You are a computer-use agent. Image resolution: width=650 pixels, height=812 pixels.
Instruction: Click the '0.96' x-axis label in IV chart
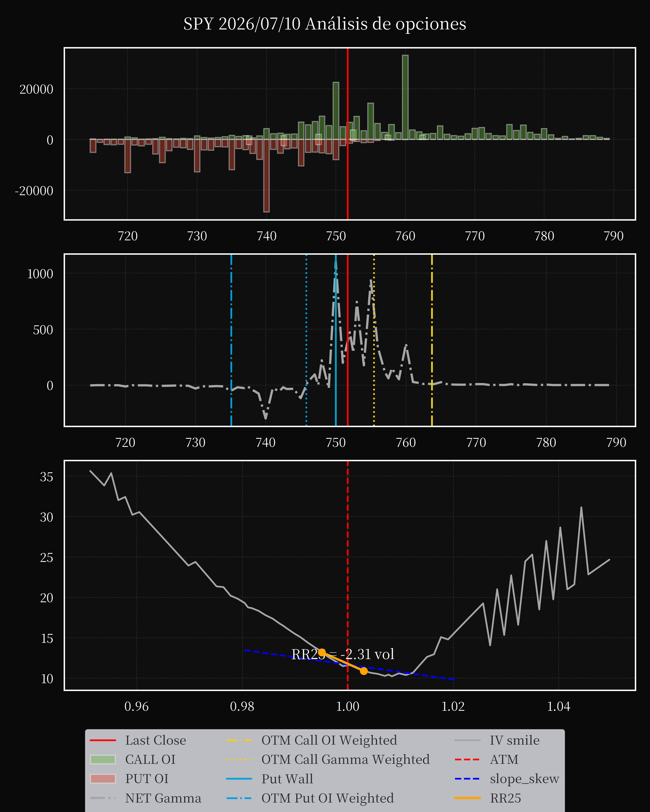(136, 706)
